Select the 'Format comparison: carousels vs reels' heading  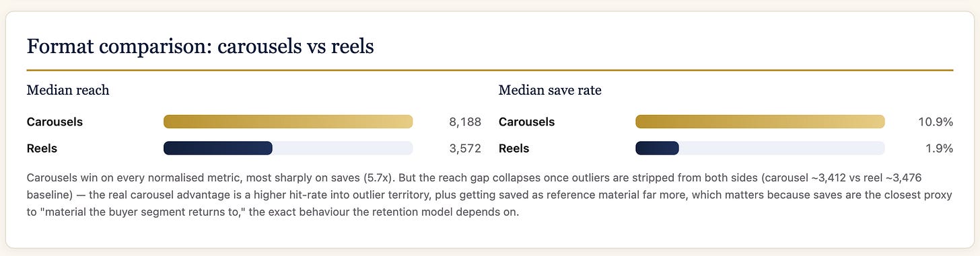(200, 47)
